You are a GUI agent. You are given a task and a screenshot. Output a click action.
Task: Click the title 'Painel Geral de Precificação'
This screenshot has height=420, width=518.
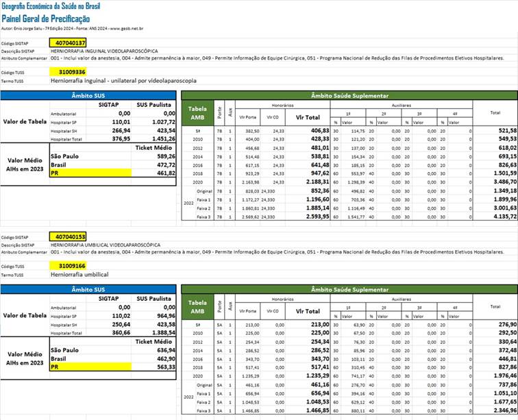click(46, 18)
